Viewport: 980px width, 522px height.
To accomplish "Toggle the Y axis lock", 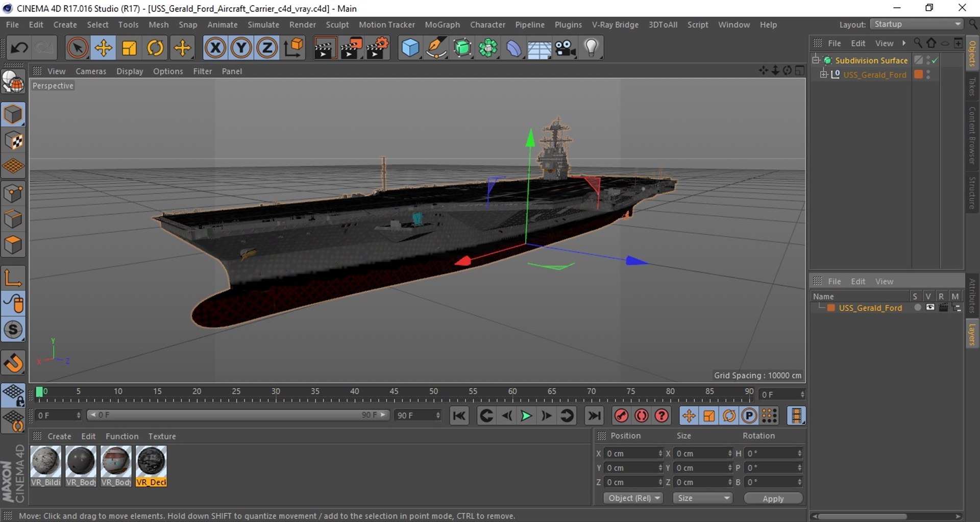I will pos(241,48).
